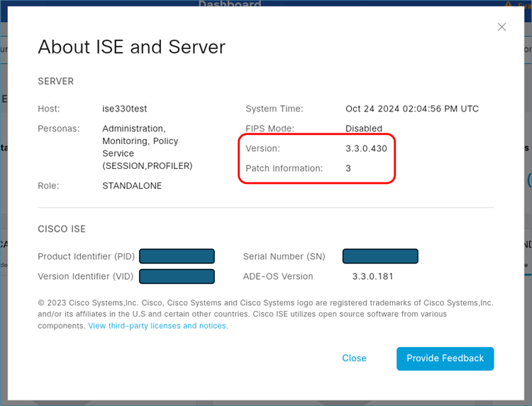The width and height of the screenshot is (532, 406).
Task: Click the Personas value text
Action: point(148,147)
